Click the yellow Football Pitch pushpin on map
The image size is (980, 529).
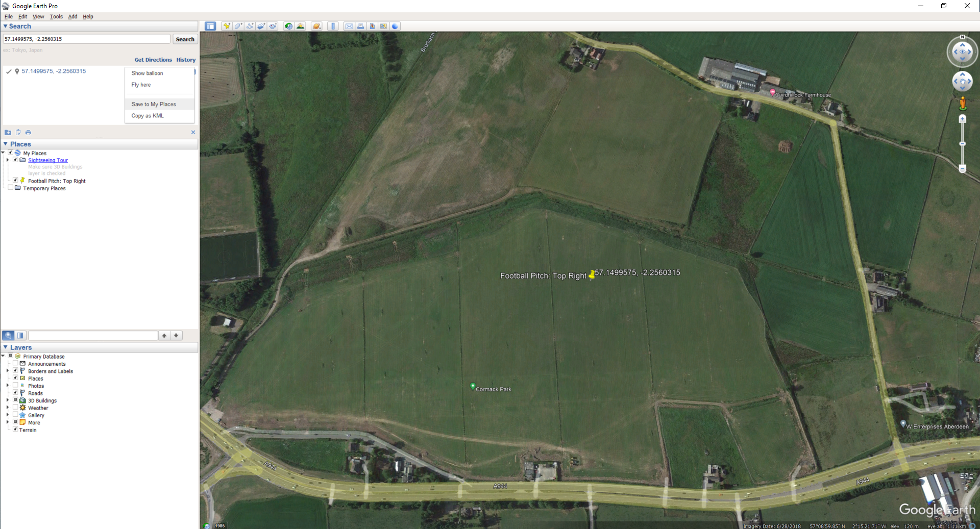592,275
